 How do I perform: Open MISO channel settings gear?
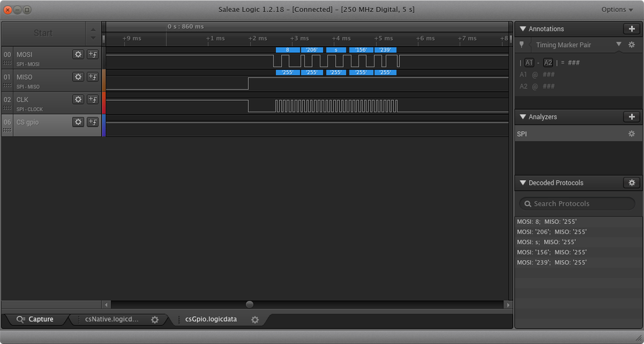[x=78, y=77]
